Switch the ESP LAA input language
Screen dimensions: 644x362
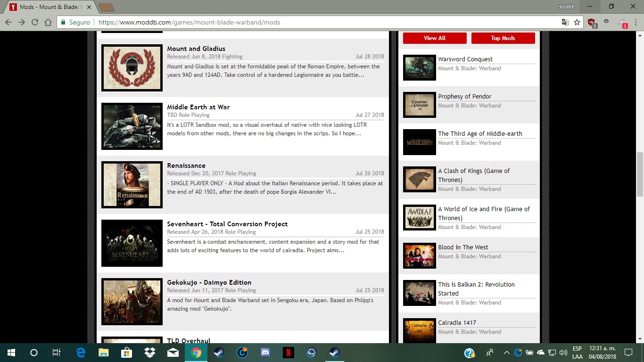click(x=577, y=353)
